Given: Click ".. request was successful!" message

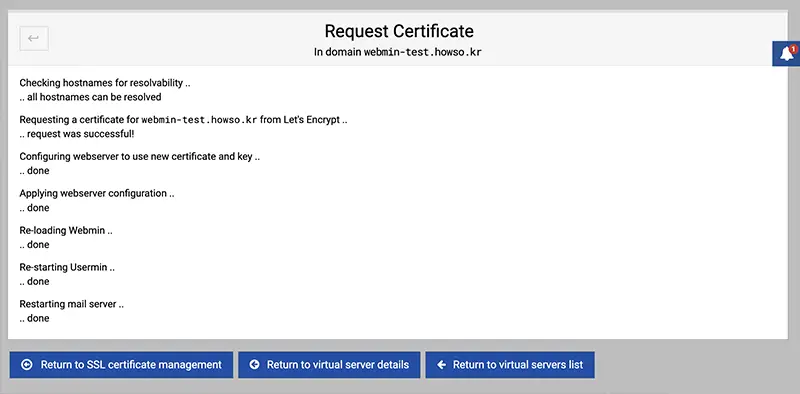Looking at the screenshot, I should click(x=77, y=134).
